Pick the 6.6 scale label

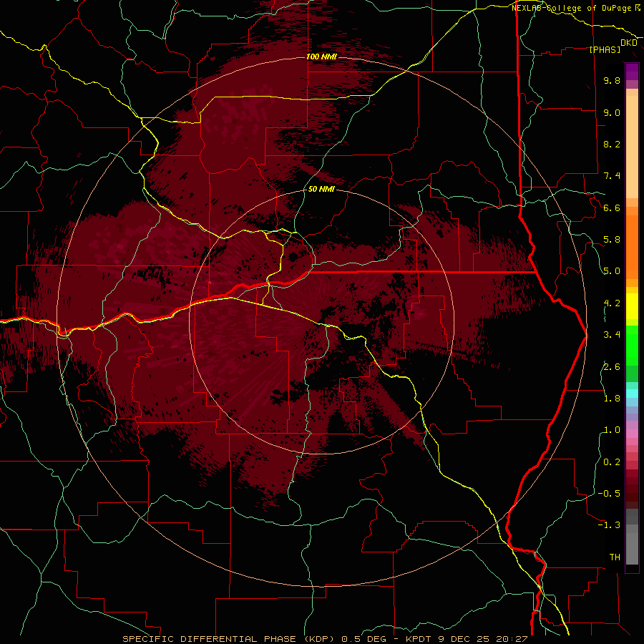tap(612, 208)
